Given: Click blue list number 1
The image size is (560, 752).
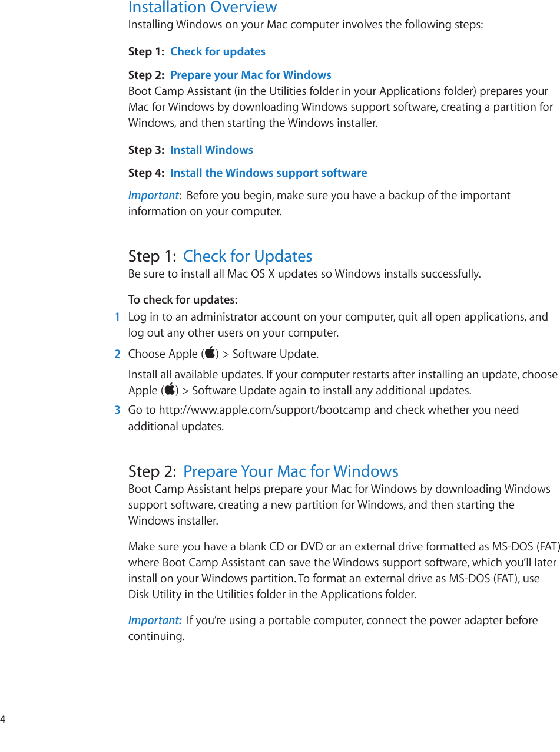Looking at the screenshot, I should (x=118, y=317).
